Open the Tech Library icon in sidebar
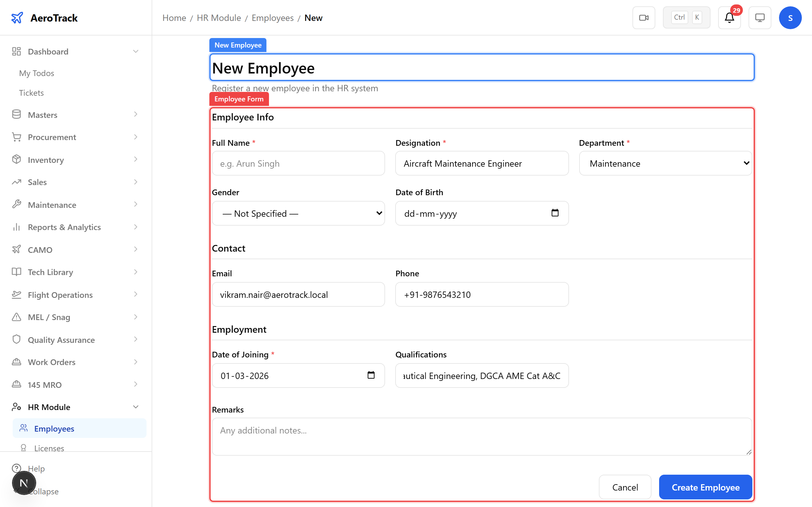Image resolution: width=812 pixels, height=507 pixels. coord(16,272)
